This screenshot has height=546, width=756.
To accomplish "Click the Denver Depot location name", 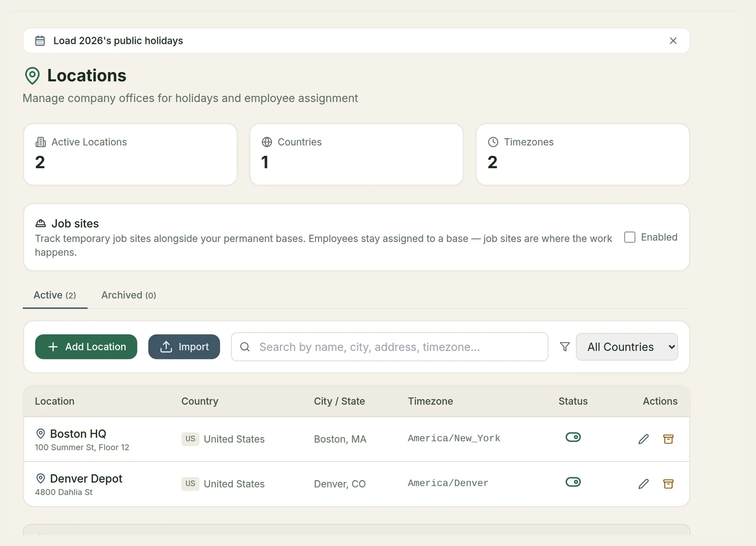I will click(86, 479).
